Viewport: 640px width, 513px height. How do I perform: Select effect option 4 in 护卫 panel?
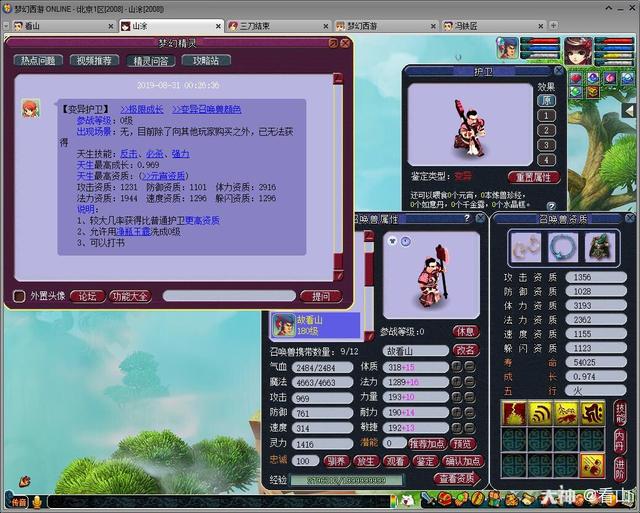pyautogui.click(x=546, y=160)
